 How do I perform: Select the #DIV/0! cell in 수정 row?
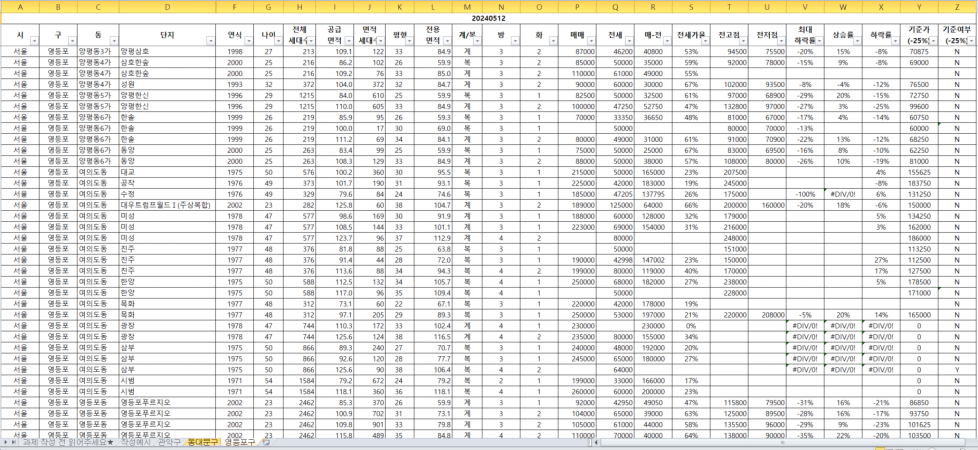(841, 193)
